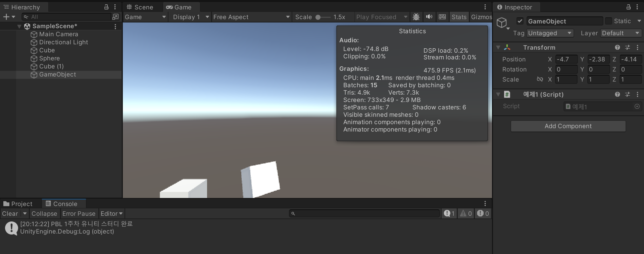
Task: Open Inspector panel options menu
Action: coord(637,7)
